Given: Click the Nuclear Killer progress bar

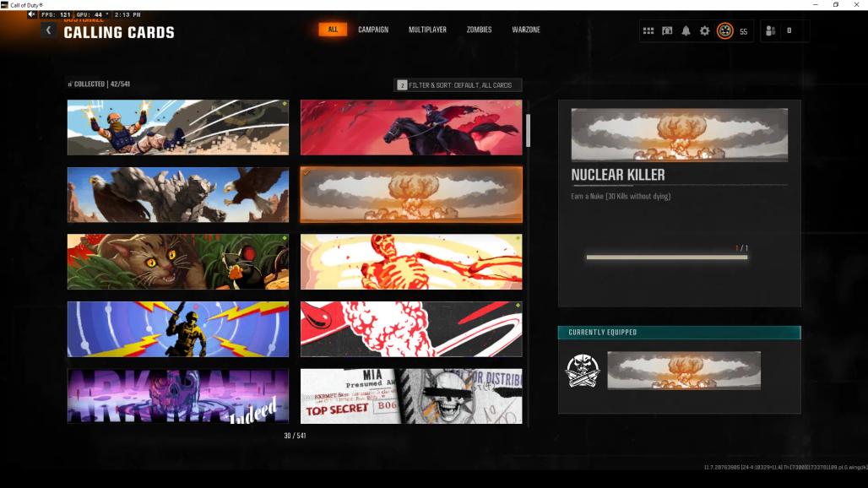Looking at the screenshot, I should click(x=666, y=257).
